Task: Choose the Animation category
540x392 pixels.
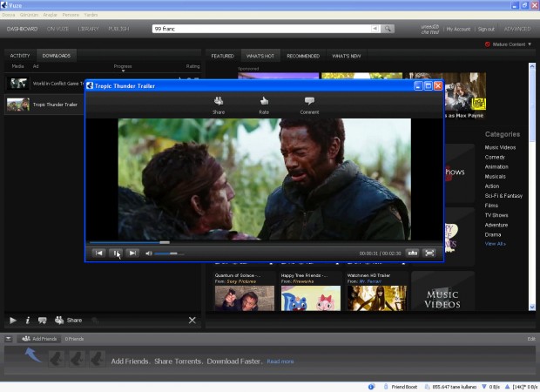Action: [496, 166]
